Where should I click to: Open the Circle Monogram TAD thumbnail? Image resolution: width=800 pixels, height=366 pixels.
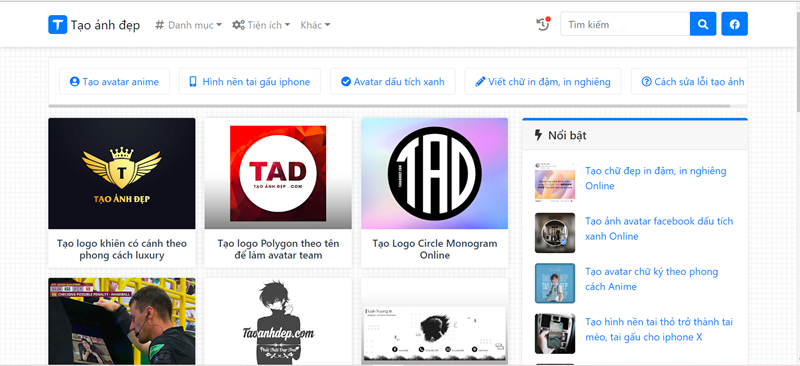pyautogui.click(x=435, y=174)
